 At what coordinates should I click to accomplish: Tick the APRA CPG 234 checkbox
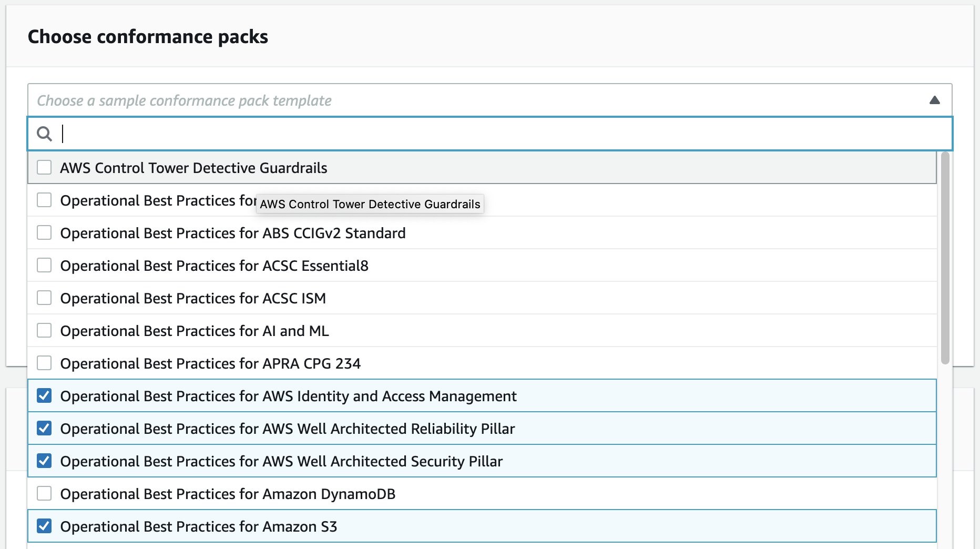[44, 363]
